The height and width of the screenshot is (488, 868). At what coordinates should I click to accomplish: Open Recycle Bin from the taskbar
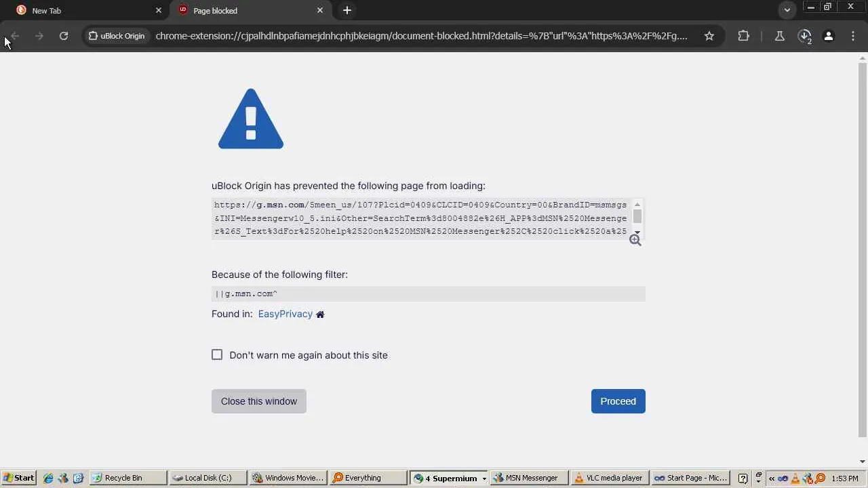coord(128,478)
